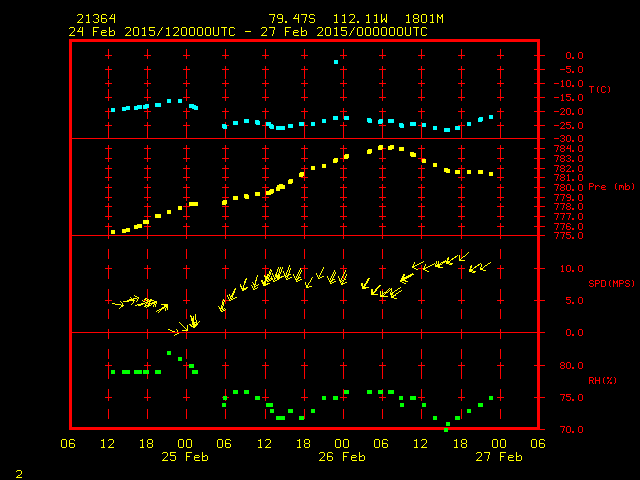Click the outlier cyan temperature point near 0.0
This screenshot has height=480, width=640.
click(x=336, y=62)
